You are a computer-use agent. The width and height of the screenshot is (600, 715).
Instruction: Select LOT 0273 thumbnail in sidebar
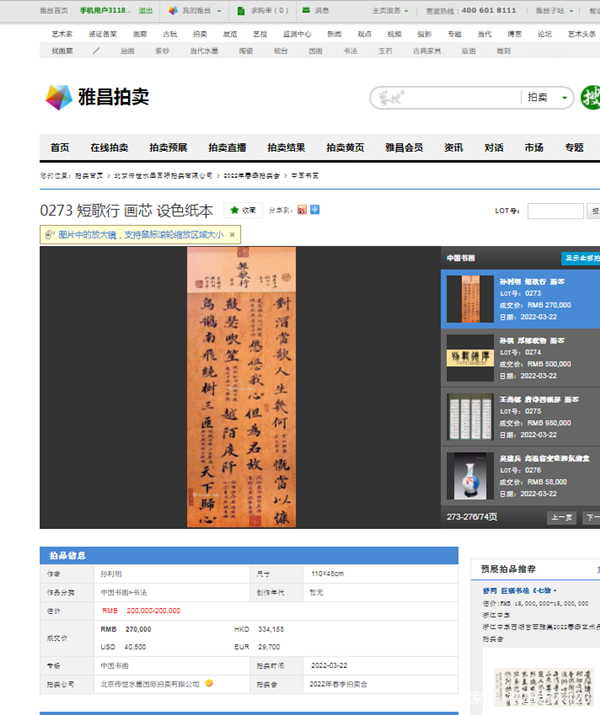click(470, 299)
